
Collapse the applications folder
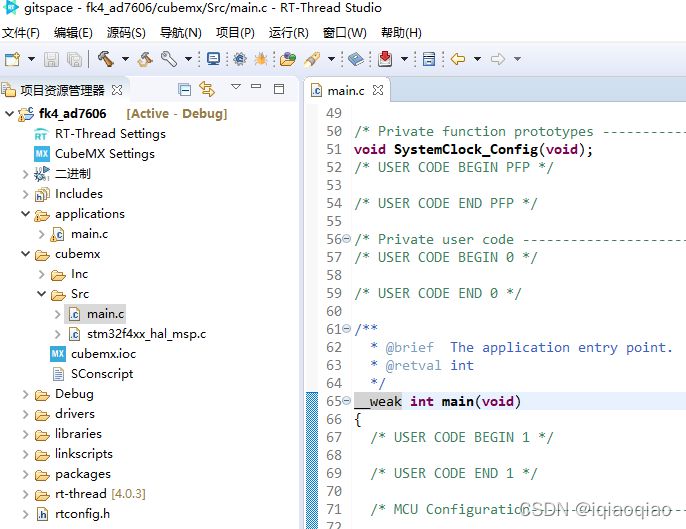pos(25,214)
